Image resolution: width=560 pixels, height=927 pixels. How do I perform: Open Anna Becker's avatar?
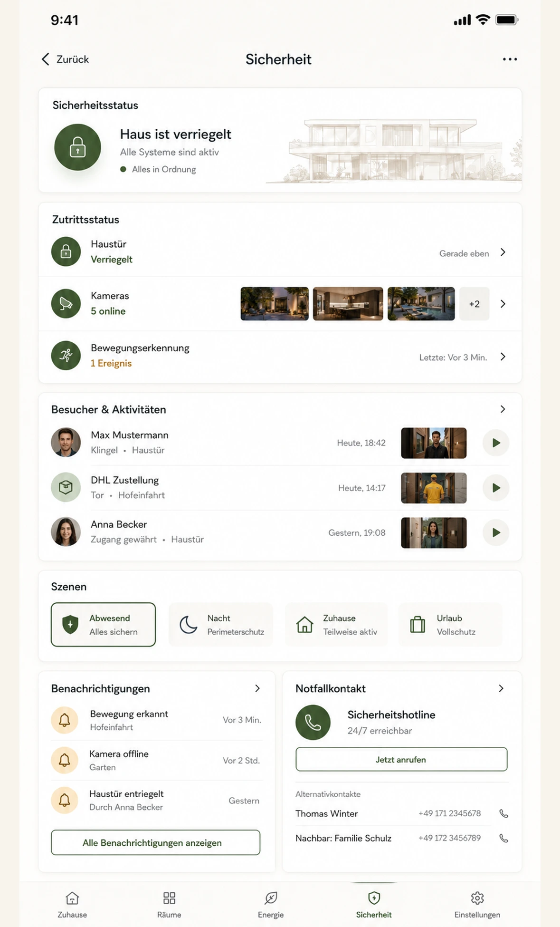pos(66,532)
